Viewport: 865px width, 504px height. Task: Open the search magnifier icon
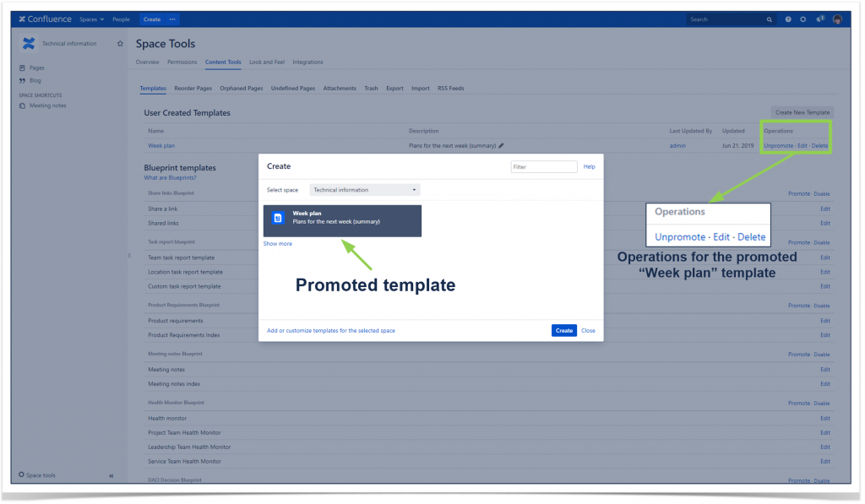(x=769, y=19)
